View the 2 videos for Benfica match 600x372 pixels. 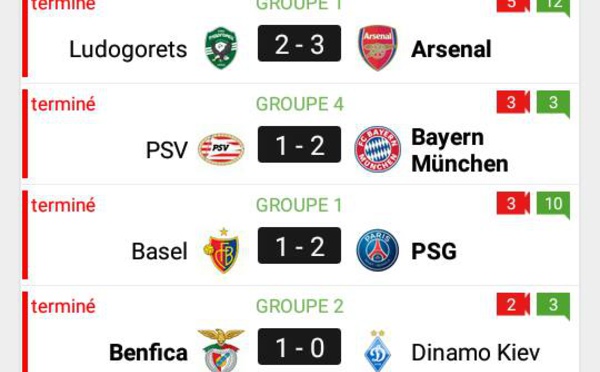click(513, 305)
